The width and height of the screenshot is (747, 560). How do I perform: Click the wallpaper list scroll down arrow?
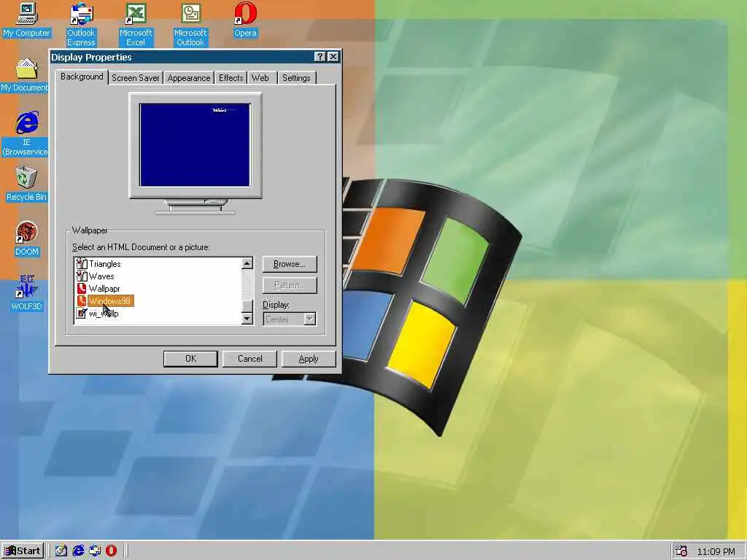pyautogui.click(x=247, y=319)
